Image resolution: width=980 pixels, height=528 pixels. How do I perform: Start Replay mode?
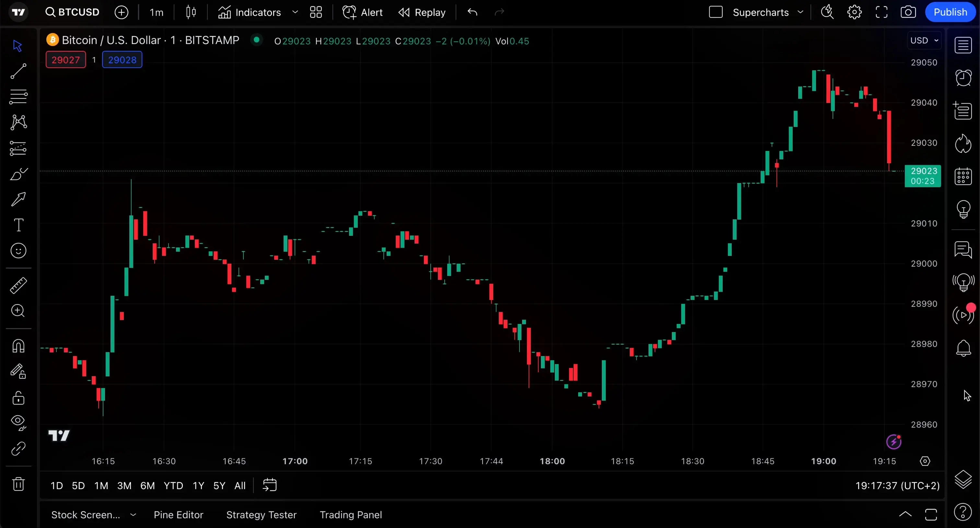coord(422,12)
